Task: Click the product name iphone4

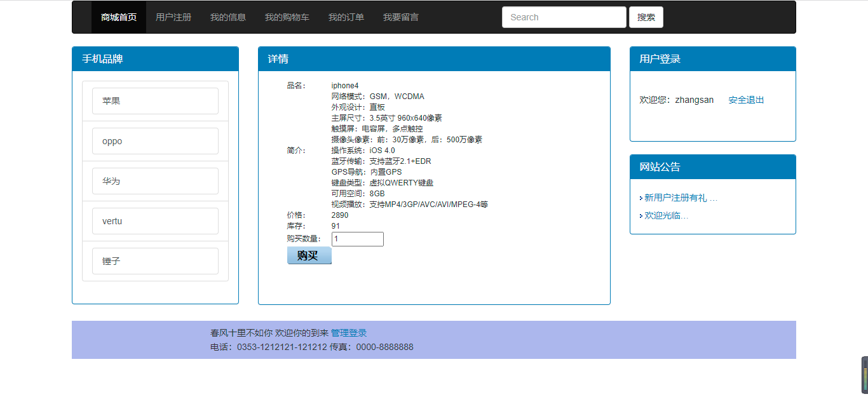Action: [345, 86]
